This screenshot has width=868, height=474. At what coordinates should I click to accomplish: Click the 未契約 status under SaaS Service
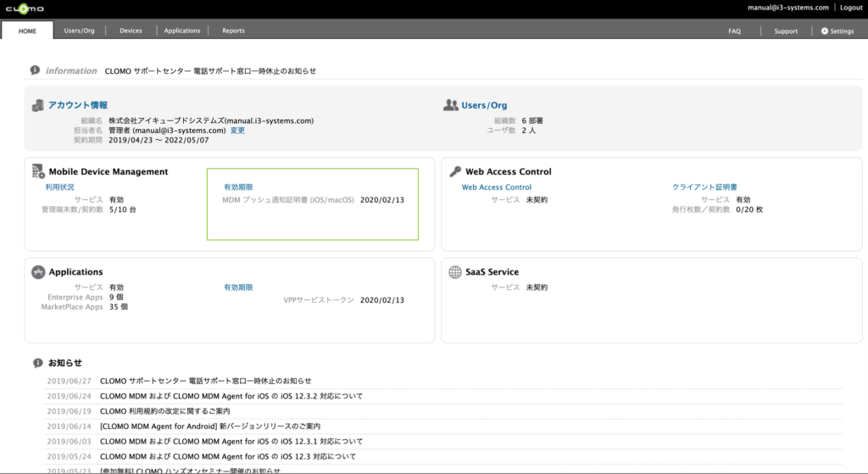point(537,287)
